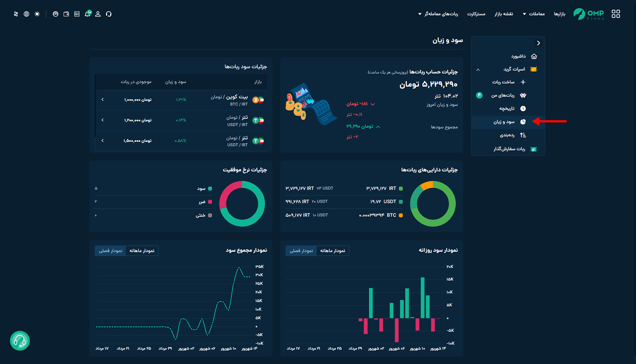Open the orders list icon in top bar
The width and height of the screenshot is (636, 364).
[x=77, y=14]
